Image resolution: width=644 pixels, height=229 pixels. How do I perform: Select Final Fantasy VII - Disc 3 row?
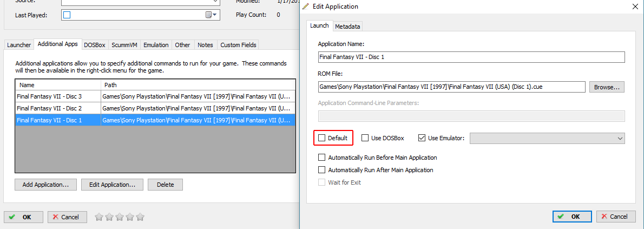(x=58, y=96)
